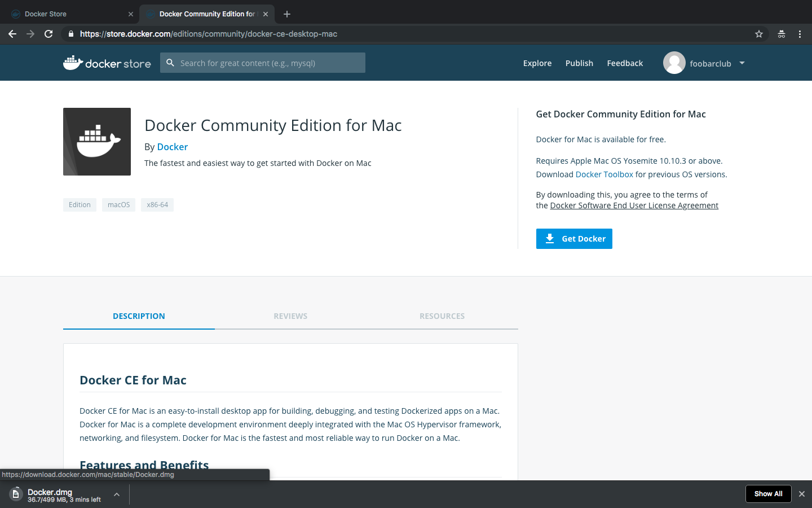812x508 pixels.
Task: Open the Feedback link in header
Action: coord(625,63)
